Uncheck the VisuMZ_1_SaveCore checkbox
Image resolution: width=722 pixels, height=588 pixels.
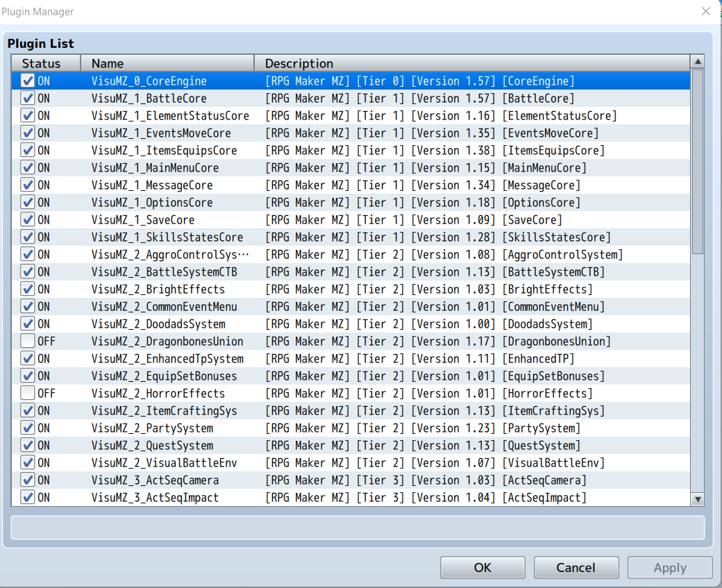click(28, 219)
